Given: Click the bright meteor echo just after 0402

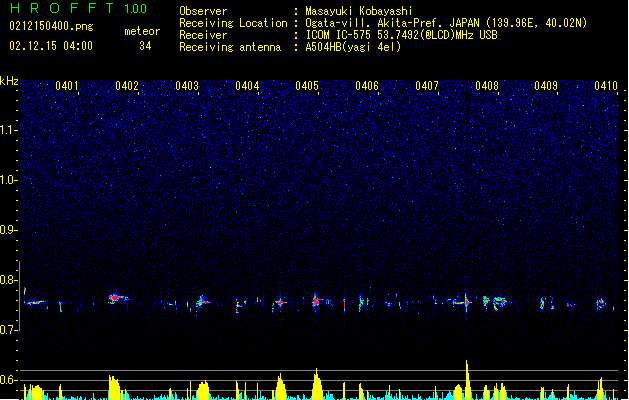Looking at the screenshot, I should point(118,298).
